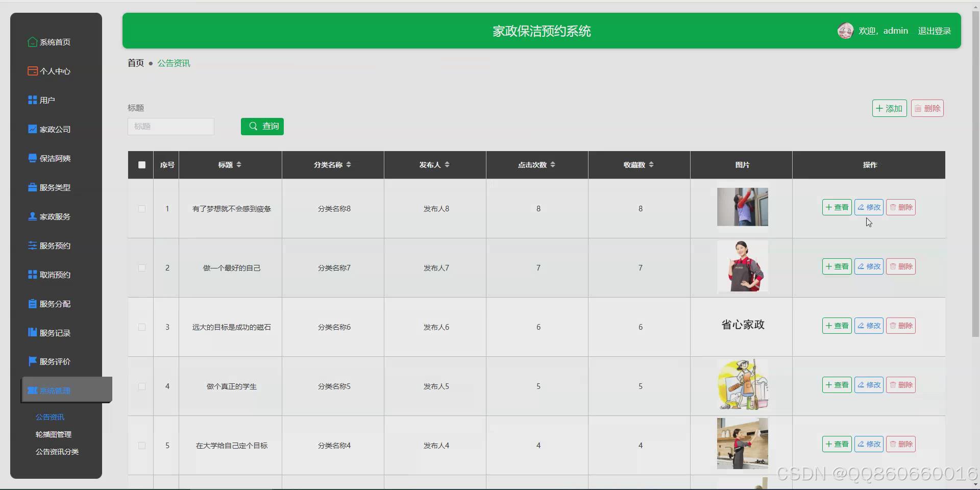The height and width of the screenshot is (490, 980).
Task: Sort by the 发布人 column arrows
Action: (447, 164)
